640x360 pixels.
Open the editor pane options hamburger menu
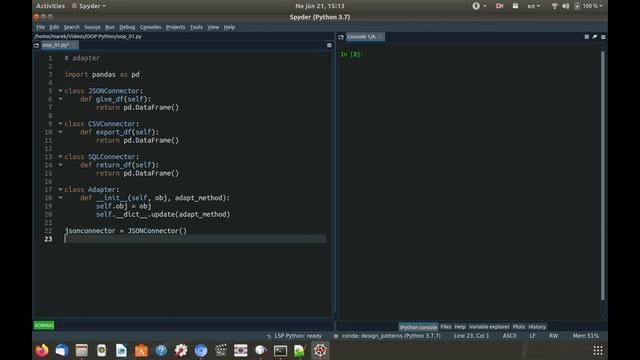329,45
